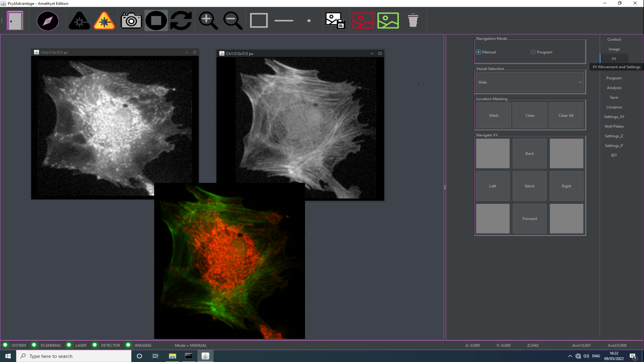Click the circular arrows refresh icon
This screenshot has height=362, width=644.
(x=181, y=21)
